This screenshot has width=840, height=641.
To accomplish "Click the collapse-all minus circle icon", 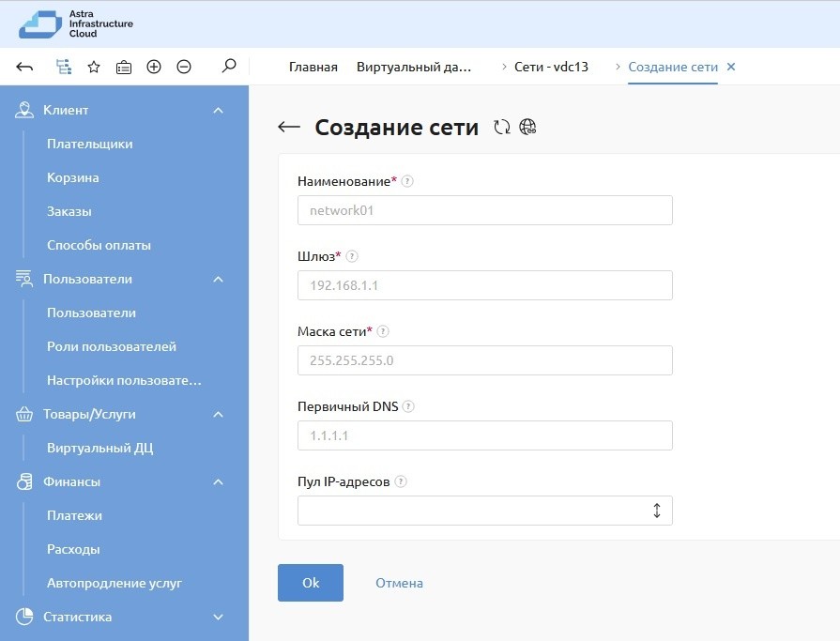I will (184, 67).
